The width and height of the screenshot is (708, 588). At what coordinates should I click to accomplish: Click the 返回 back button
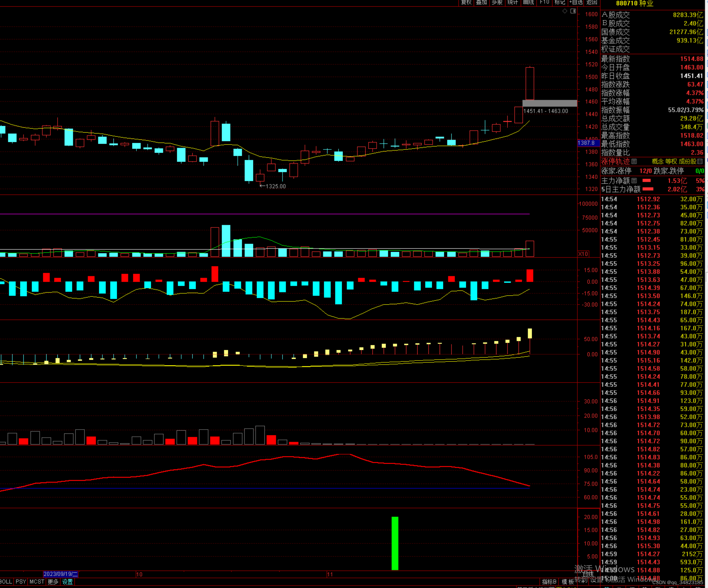[592, 2]
